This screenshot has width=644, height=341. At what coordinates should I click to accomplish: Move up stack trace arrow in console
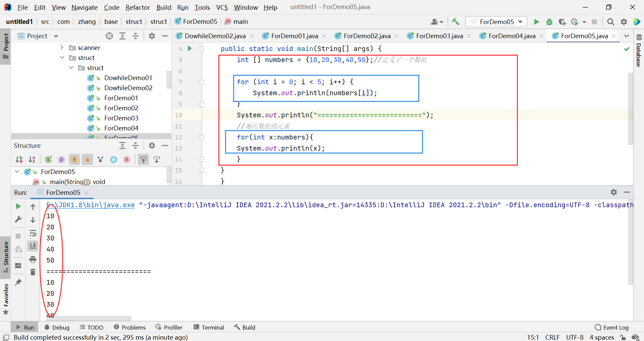coord(33,207)
